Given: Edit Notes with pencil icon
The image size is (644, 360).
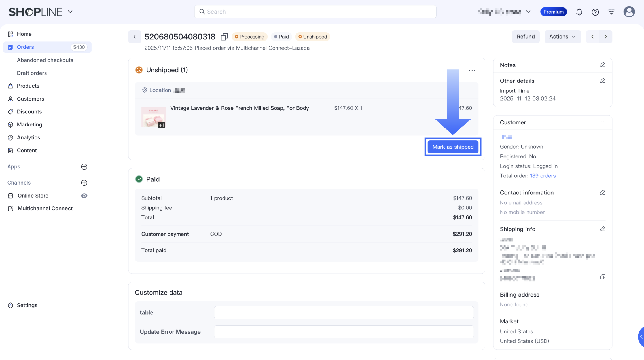Looking at the screenshot, I should pyautogui.click(x=602, y=65).
